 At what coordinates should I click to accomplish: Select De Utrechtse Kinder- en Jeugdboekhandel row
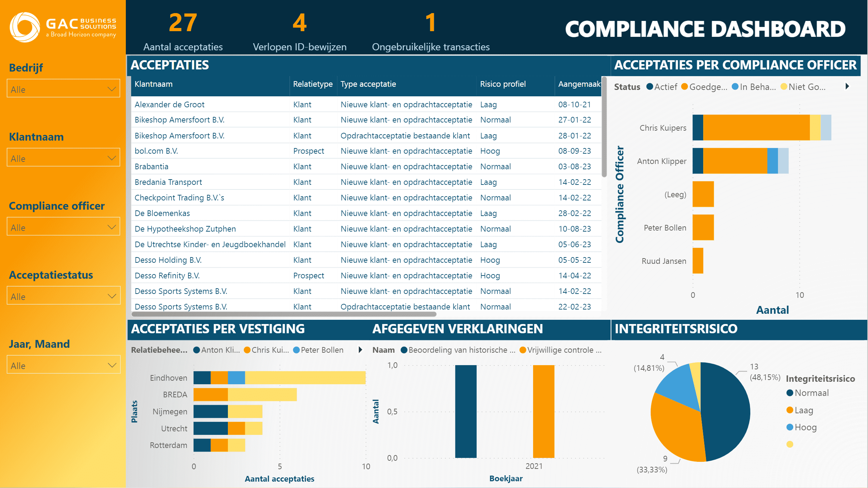coord(366,244)
